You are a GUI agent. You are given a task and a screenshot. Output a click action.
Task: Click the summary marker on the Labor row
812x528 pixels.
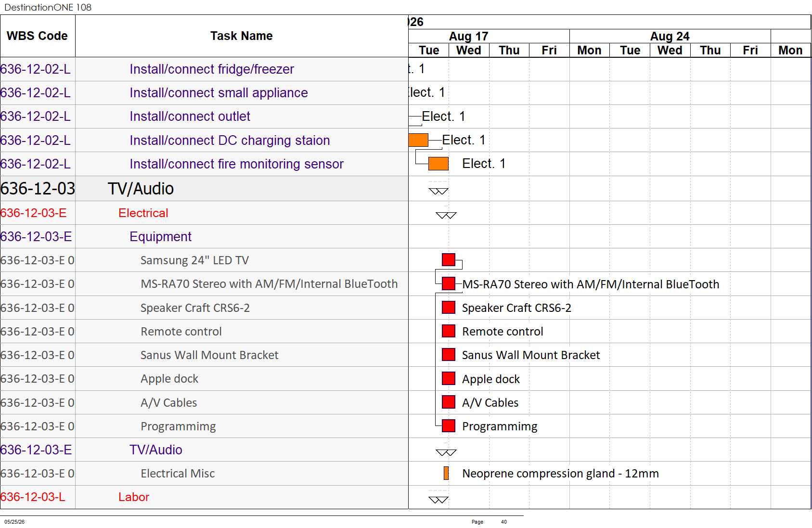pyautogui.click(x=438, y=500)
